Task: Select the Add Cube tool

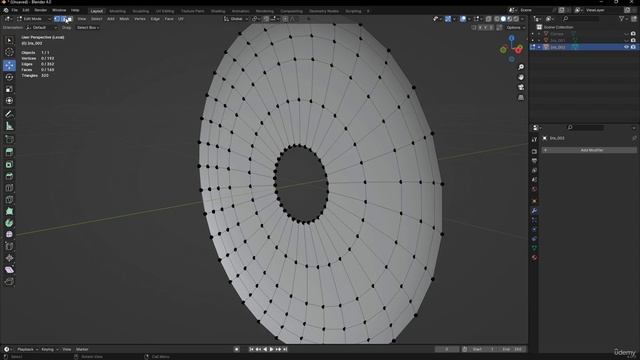Action: [9, 139]
